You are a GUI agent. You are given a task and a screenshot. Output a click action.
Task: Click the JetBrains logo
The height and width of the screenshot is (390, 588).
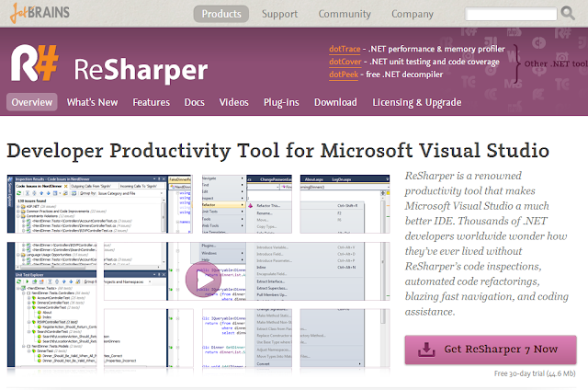[40, 13]
